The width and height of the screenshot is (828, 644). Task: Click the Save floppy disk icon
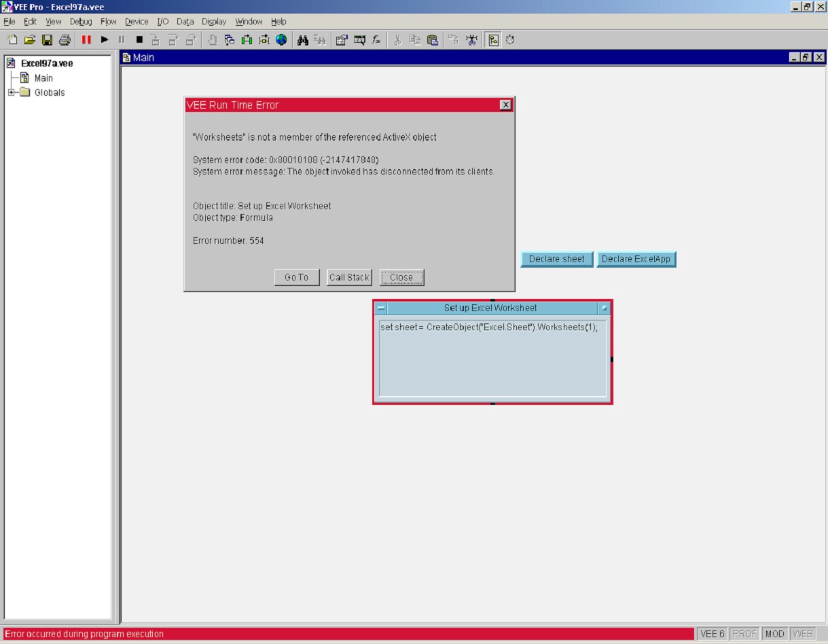click(48, 40)
